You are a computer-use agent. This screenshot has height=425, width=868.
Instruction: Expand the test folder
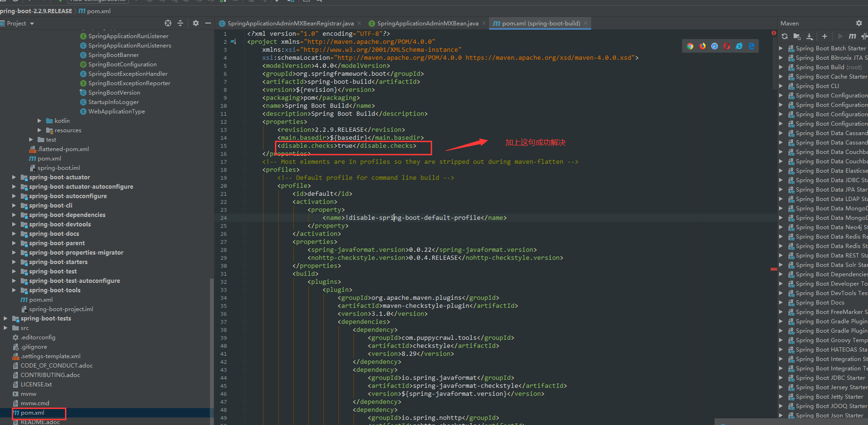click(31, 140)
